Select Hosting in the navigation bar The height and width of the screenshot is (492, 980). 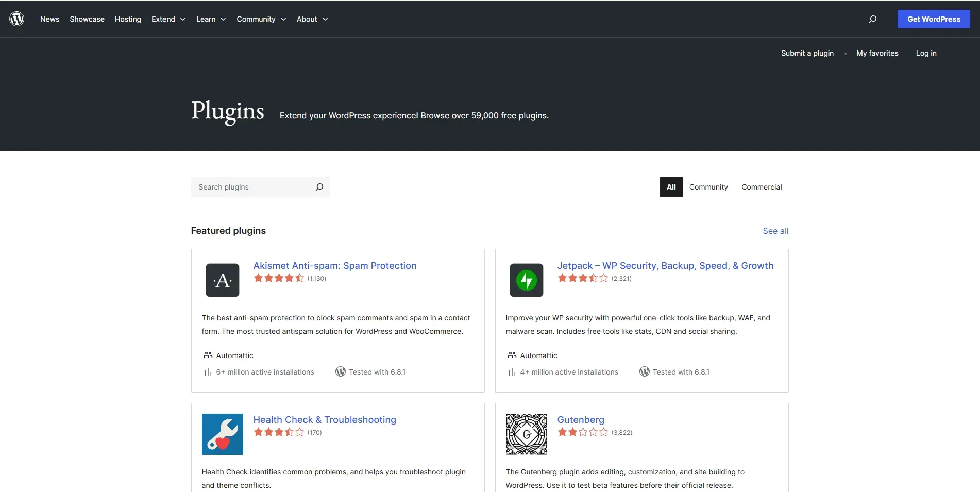[127, 19]
